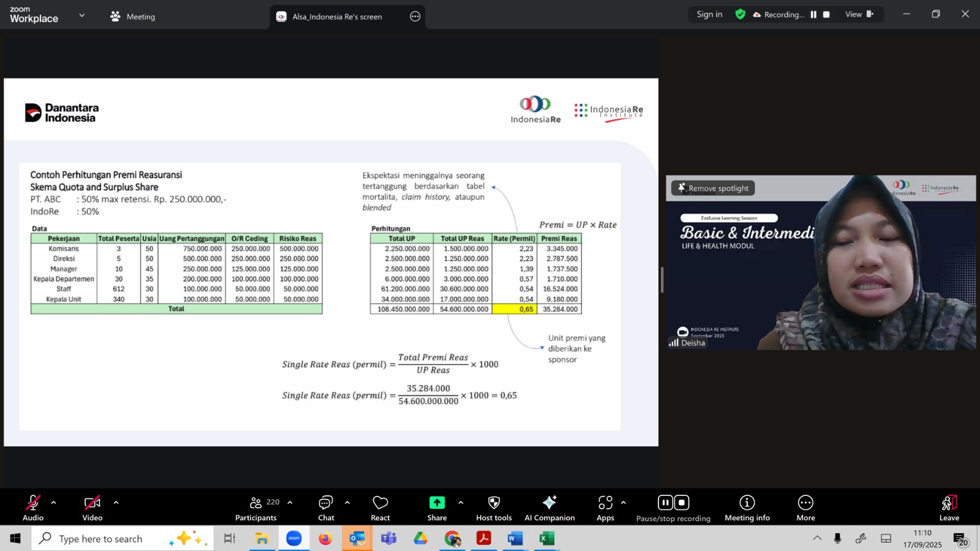Switch to the Meeting tab

tap(133, 17)
